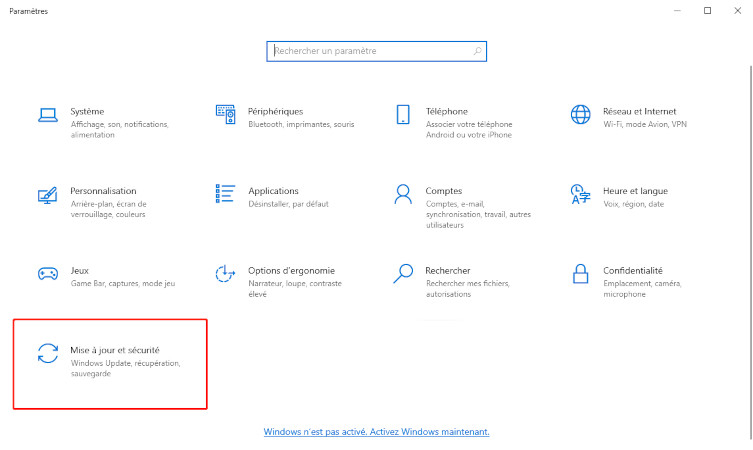753x450 pixels.
Task: Close the Paramètres window
Action: pyautogui.click(x=738, y=11)
